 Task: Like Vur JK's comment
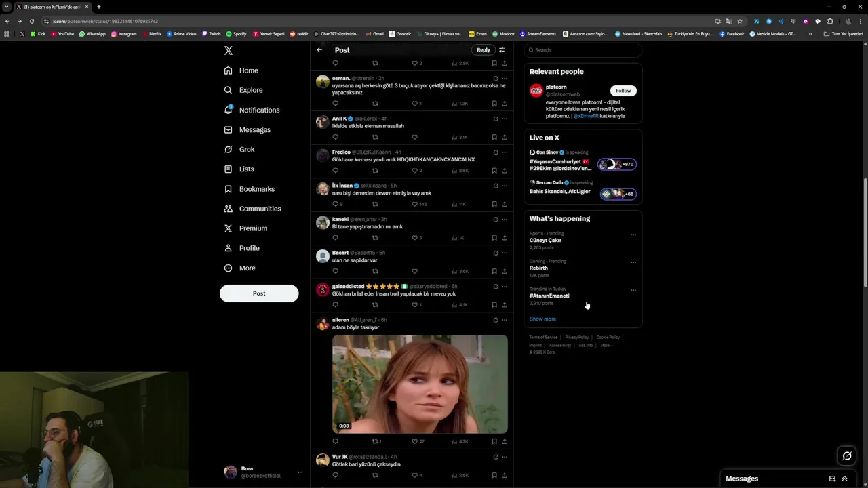[x=417, y=475]
